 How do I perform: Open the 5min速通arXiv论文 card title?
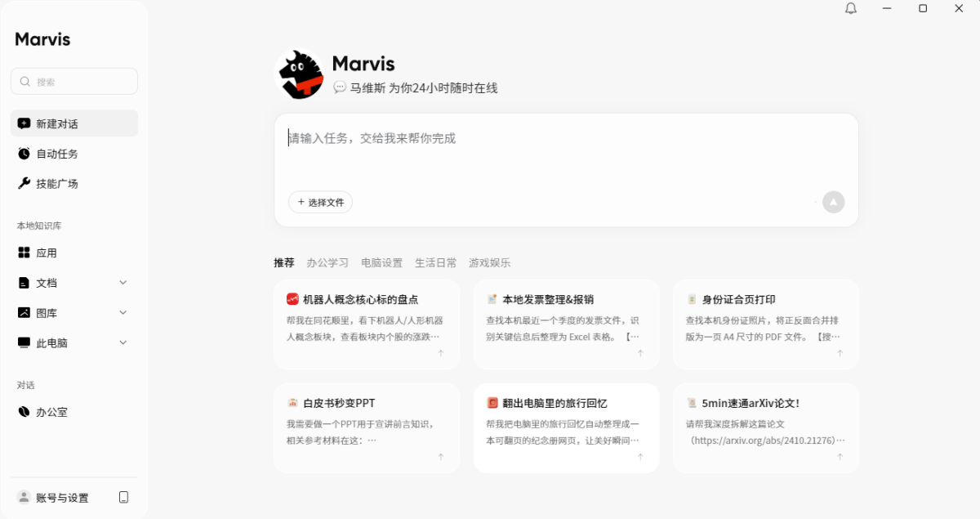point(751,403)
